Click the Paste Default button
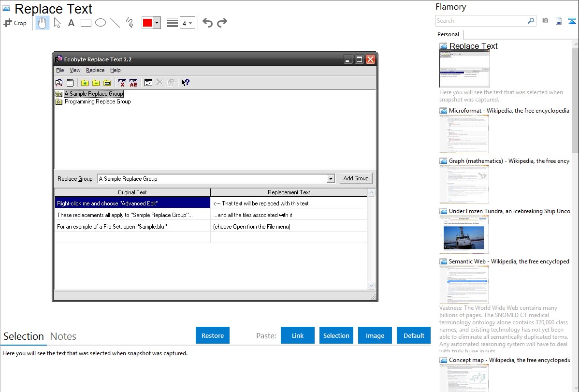 pos(414,335)
